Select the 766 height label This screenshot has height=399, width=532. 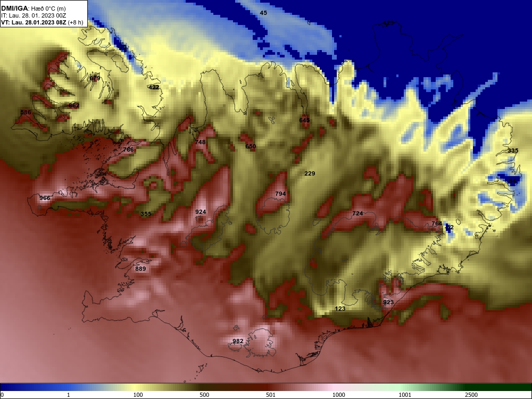[x=128, y=149]
